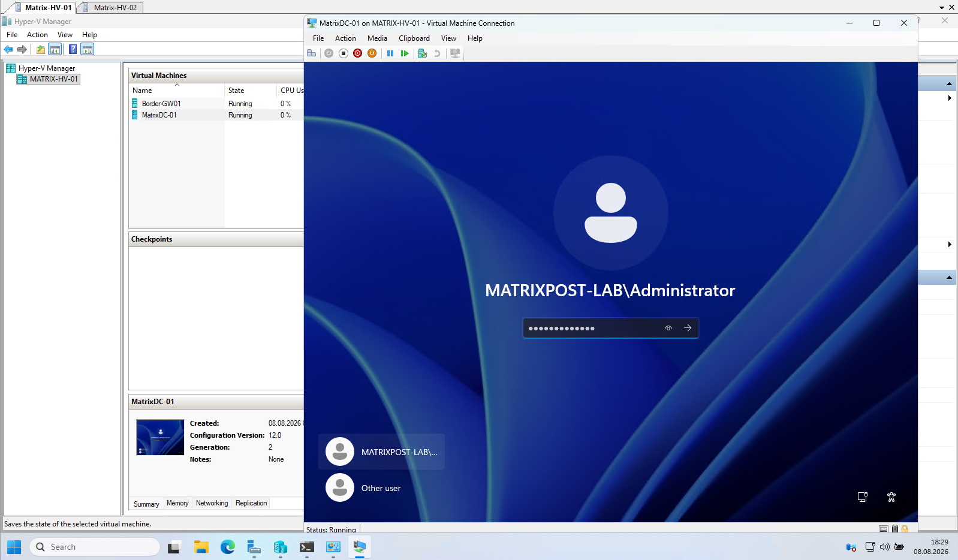This screenshot has width=958, height=560.
Task: Collapse the upper Actions pane section
Action: [x=949, y=83]
